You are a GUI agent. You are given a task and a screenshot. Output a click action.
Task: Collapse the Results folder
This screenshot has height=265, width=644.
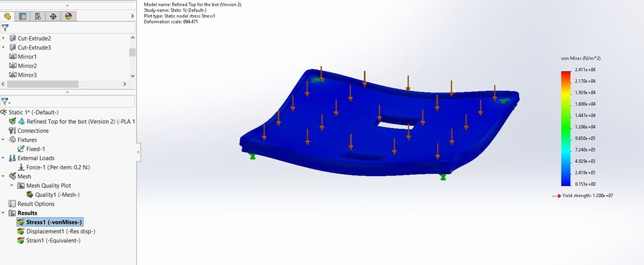[4, 213]
